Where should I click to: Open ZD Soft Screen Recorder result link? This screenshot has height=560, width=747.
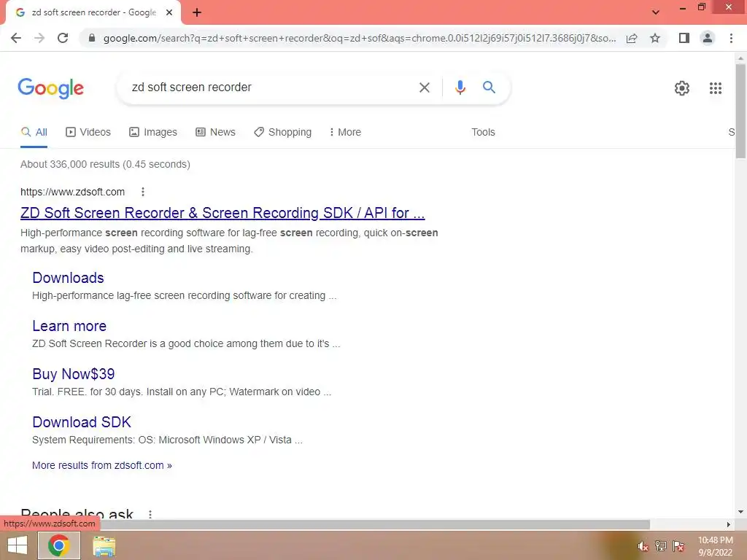tap(222, 213)
